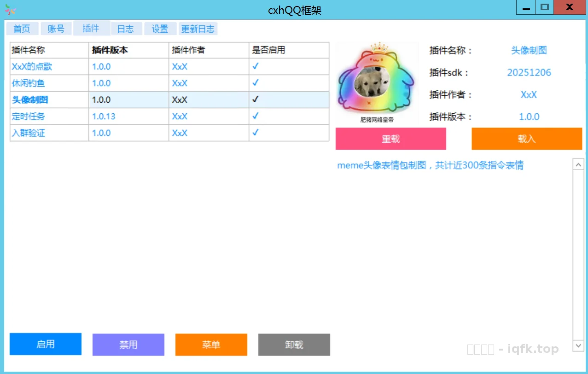View the 更新日志 tab

pos(198,28)
